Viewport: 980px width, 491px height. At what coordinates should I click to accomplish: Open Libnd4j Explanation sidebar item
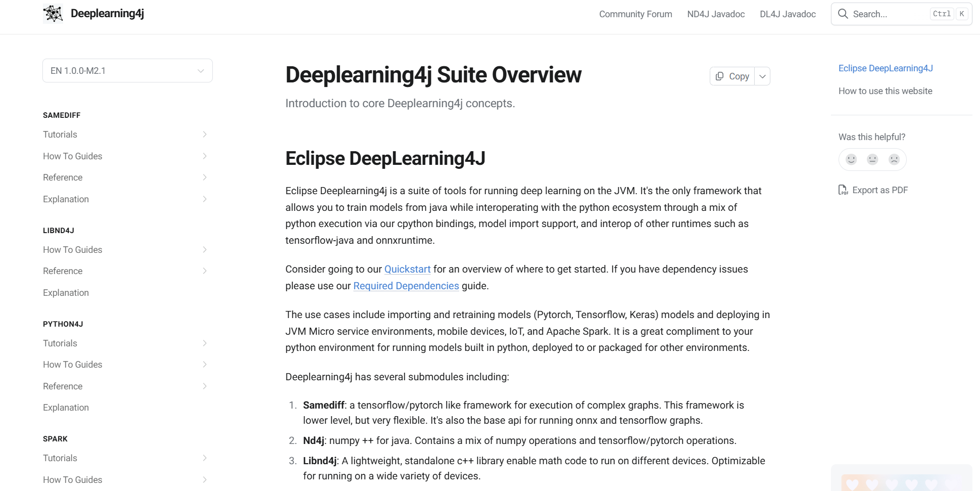66,293
